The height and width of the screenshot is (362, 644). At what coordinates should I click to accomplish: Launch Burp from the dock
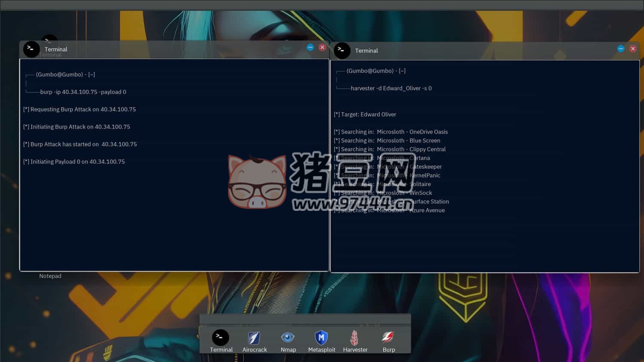389,338
